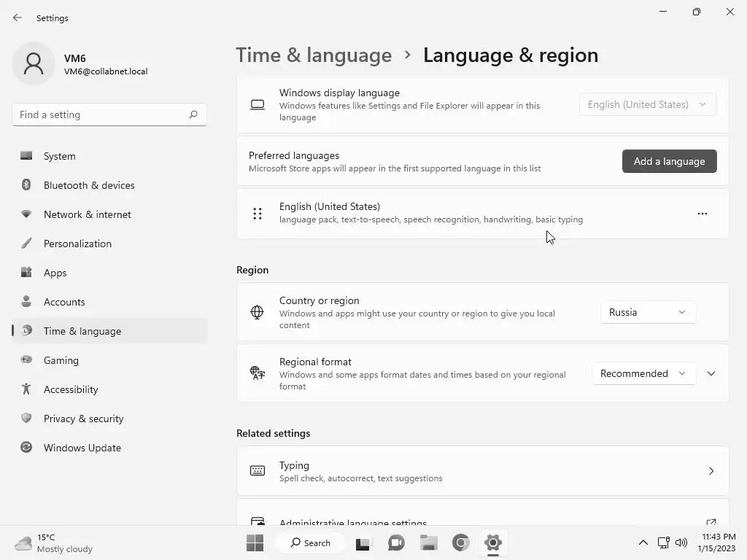Show hidden icons in system tray

click(643, 542)
